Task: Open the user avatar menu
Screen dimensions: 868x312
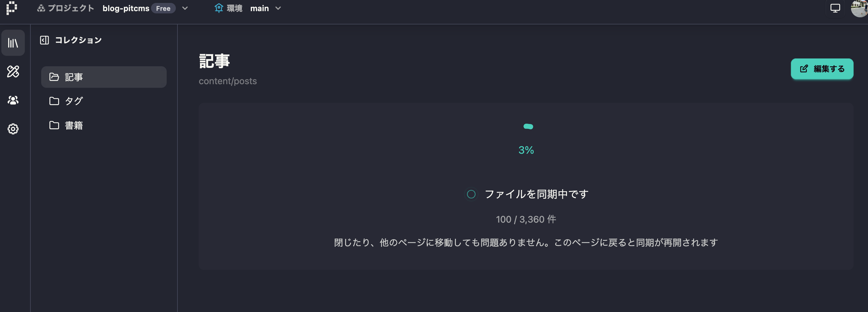Action: point(860,8)
